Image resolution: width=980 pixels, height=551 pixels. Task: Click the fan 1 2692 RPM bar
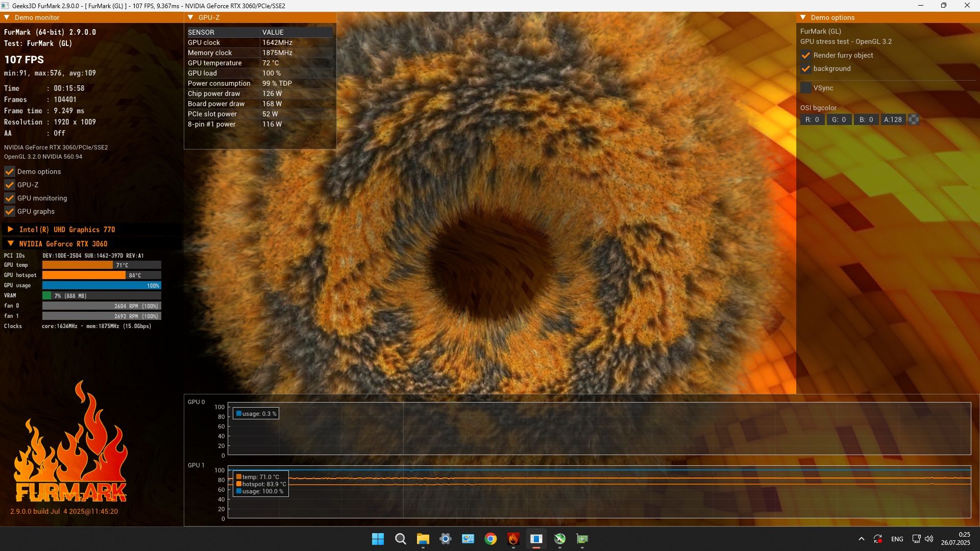click(x=102, y=316)
